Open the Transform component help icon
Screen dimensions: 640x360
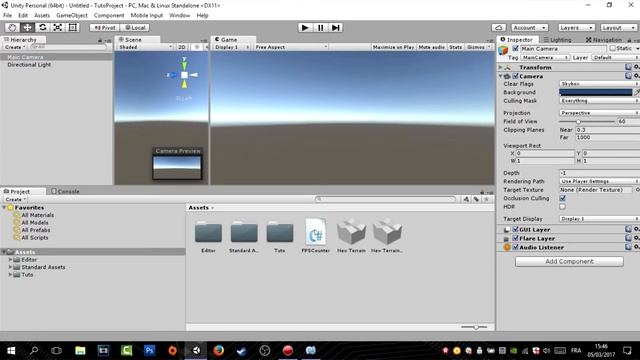point(628,67)
